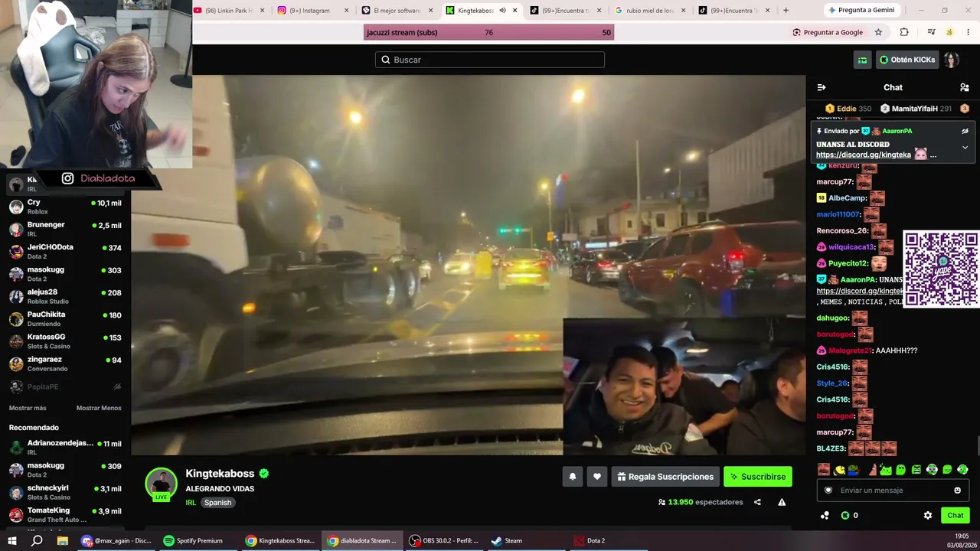980x551 pixels.
Task: Open JeriCHODota channel in the sidebar
Action: click(x=65, y=252)
